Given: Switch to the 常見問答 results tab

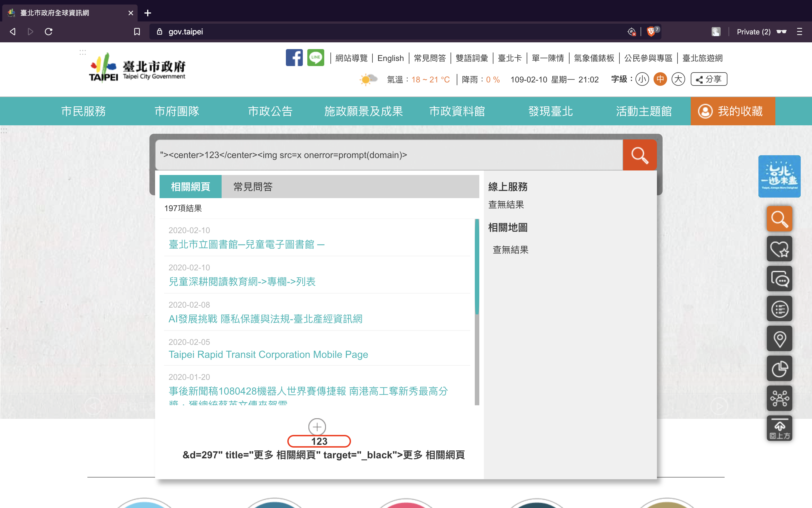Looking at the screenshot, I should (x=253, y=187).
